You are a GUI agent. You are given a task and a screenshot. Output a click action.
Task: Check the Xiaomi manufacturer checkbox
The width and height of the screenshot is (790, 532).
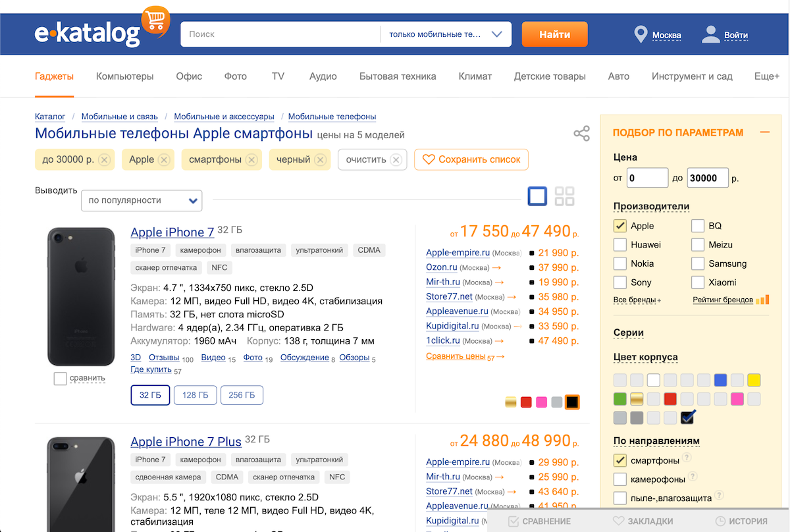pyautogui.click(x=698, y=282)
